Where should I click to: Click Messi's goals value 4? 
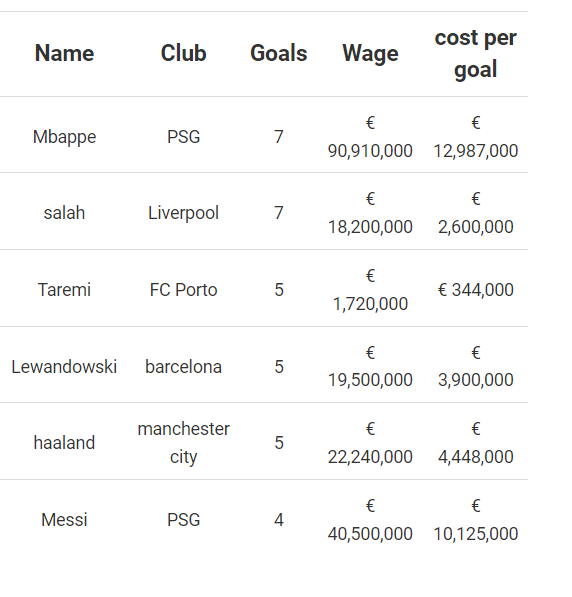click(279, 520)
